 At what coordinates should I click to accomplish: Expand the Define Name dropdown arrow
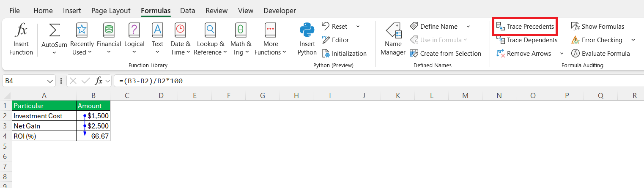(468, 26)
